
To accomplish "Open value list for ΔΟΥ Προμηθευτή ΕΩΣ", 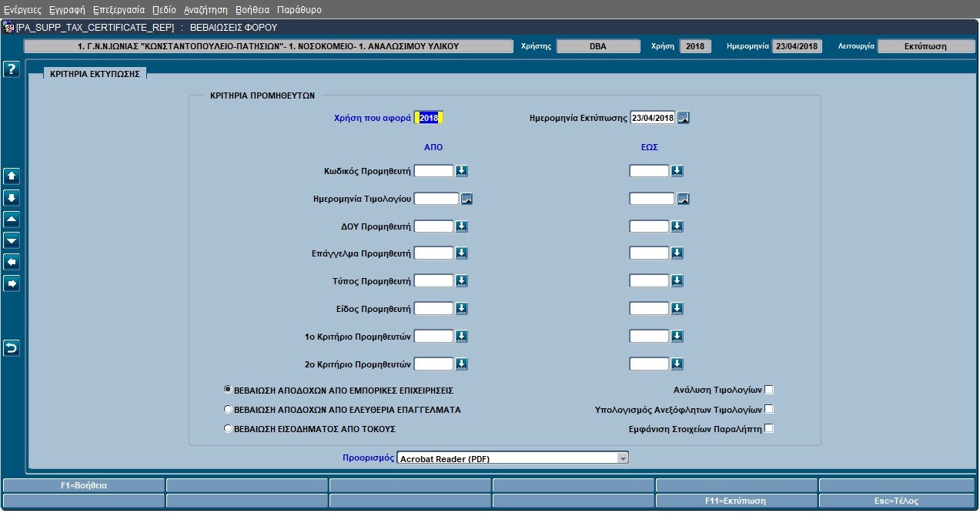I will [x=677, y=226].
